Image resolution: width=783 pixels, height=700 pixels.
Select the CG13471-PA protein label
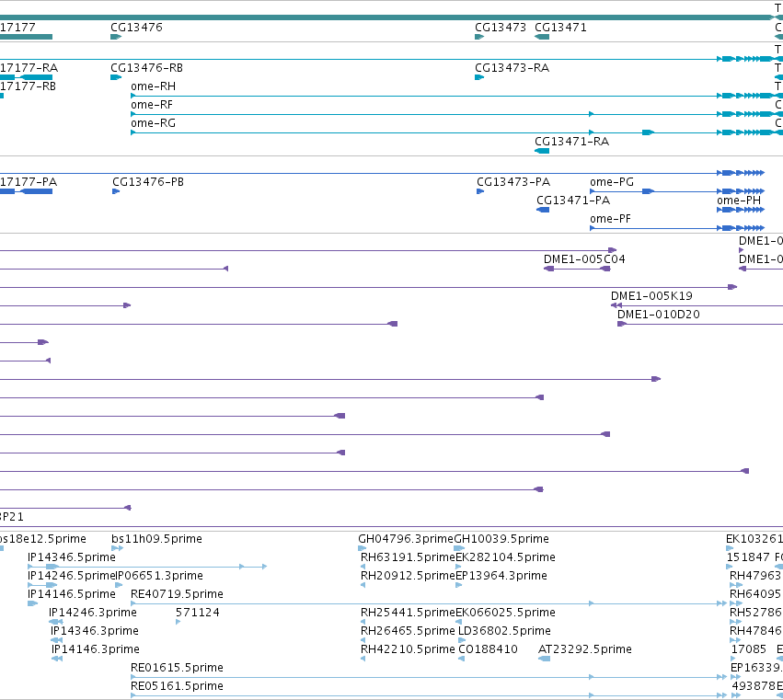pos(573,201)
